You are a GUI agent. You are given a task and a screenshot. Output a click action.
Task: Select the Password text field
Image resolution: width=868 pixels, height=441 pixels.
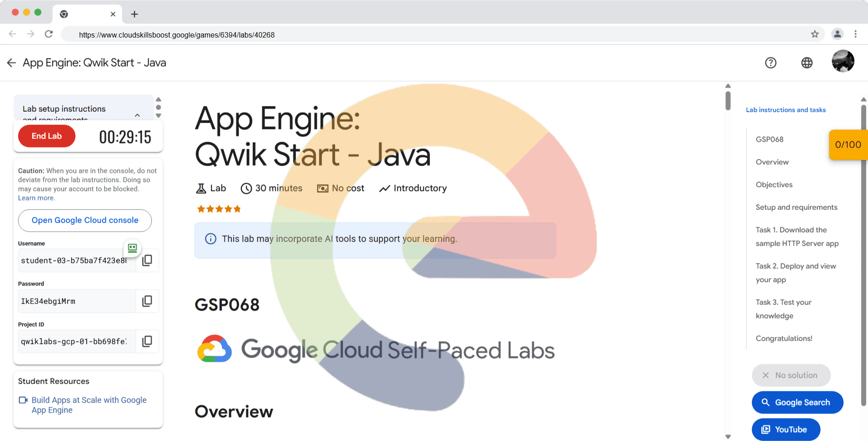coord(77,301)
